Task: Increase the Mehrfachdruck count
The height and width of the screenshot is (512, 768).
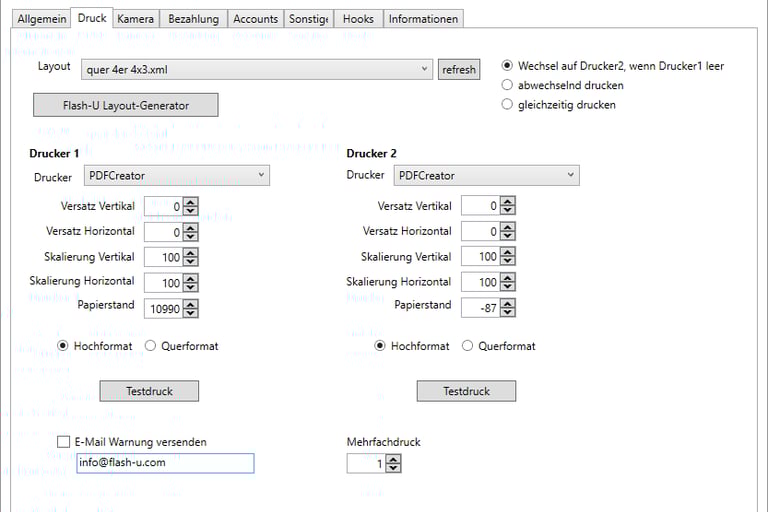Action: pyautogui.click(x=393, y=459)
